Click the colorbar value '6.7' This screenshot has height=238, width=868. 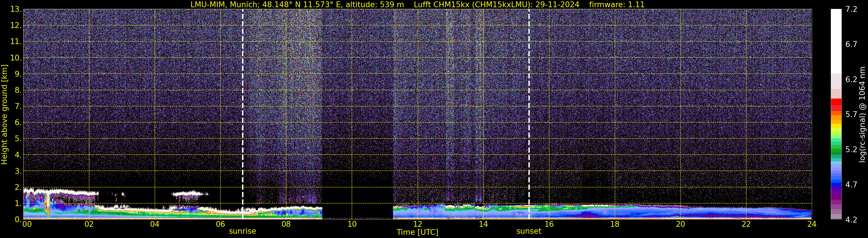(x=851, y=44)
